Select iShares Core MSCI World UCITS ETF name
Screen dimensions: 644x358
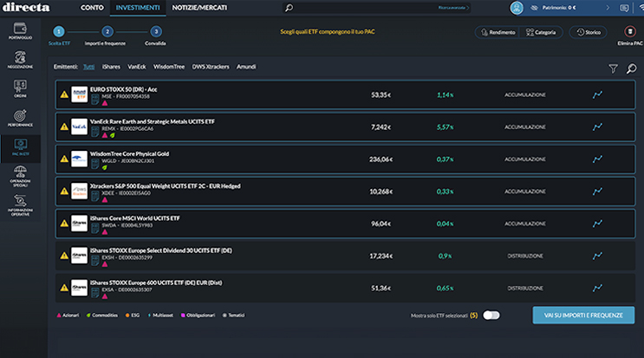pos(134,218)
